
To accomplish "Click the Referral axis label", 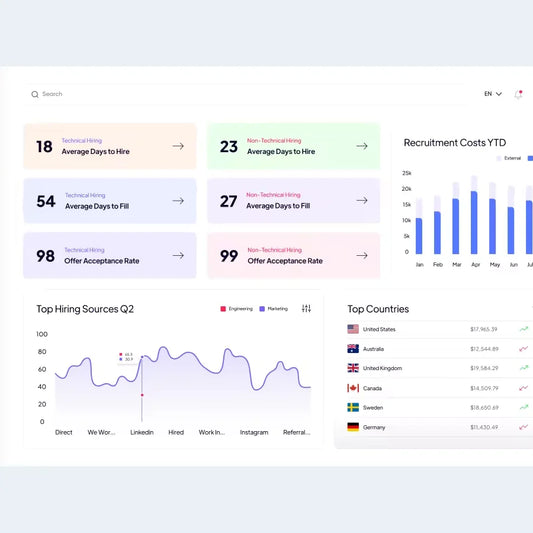I will pos(296,432).
